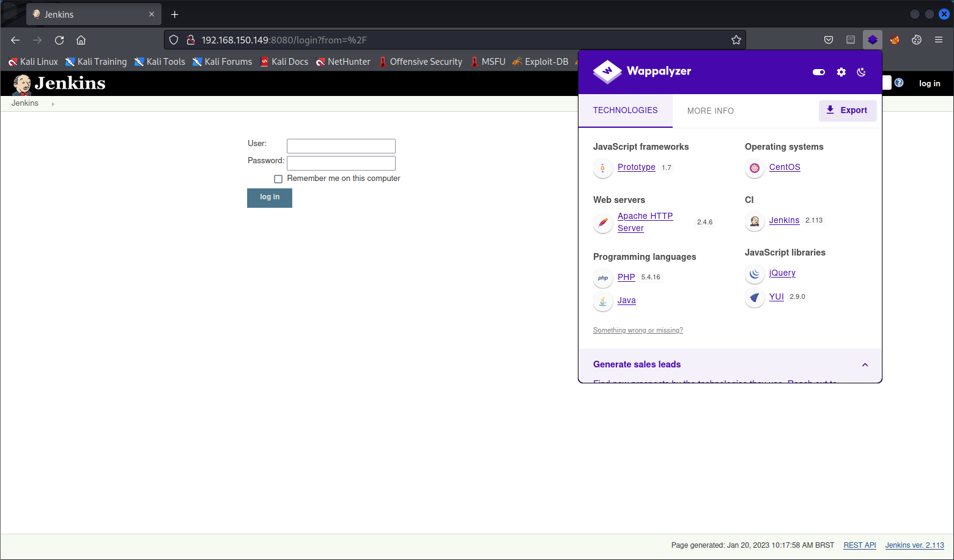Click the blue log in button
954x560 pixels.
[x=270, y=197]
